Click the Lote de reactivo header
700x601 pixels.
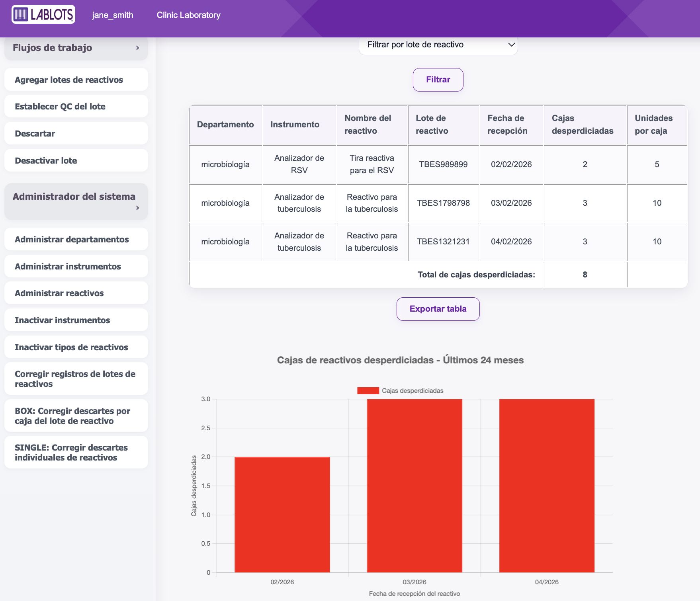pos(444,125)
